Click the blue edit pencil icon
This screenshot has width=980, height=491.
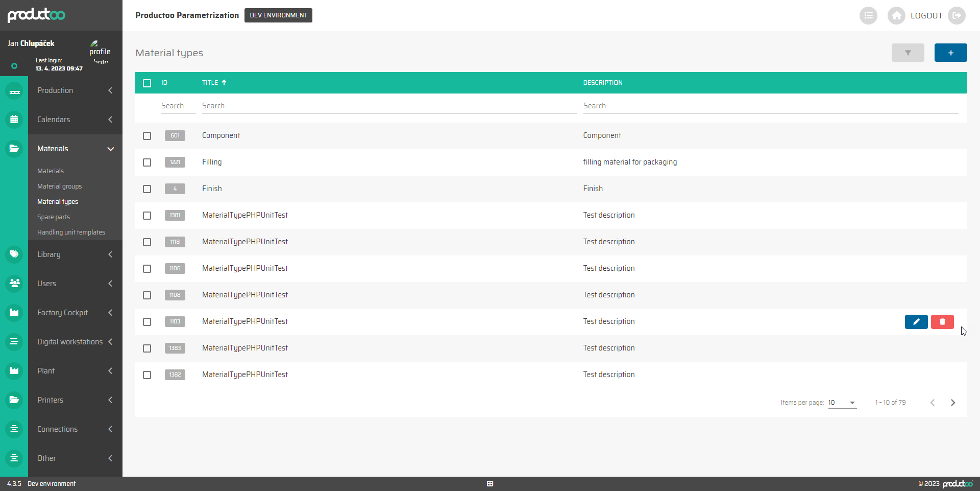916,322
